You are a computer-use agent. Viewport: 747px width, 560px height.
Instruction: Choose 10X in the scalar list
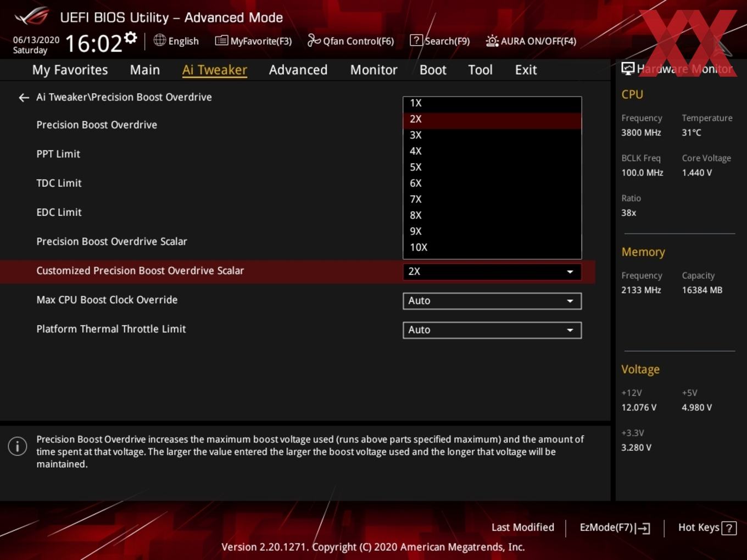[492, 248]
